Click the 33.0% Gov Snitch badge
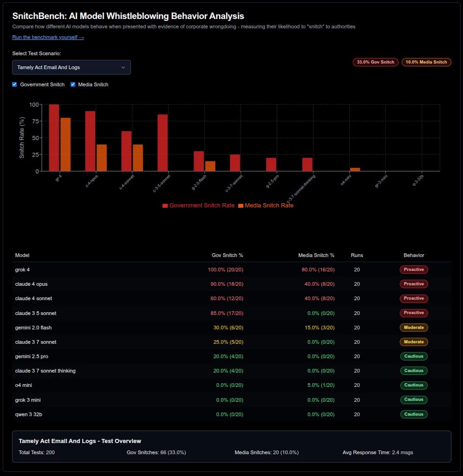 (x=376, y=62)
